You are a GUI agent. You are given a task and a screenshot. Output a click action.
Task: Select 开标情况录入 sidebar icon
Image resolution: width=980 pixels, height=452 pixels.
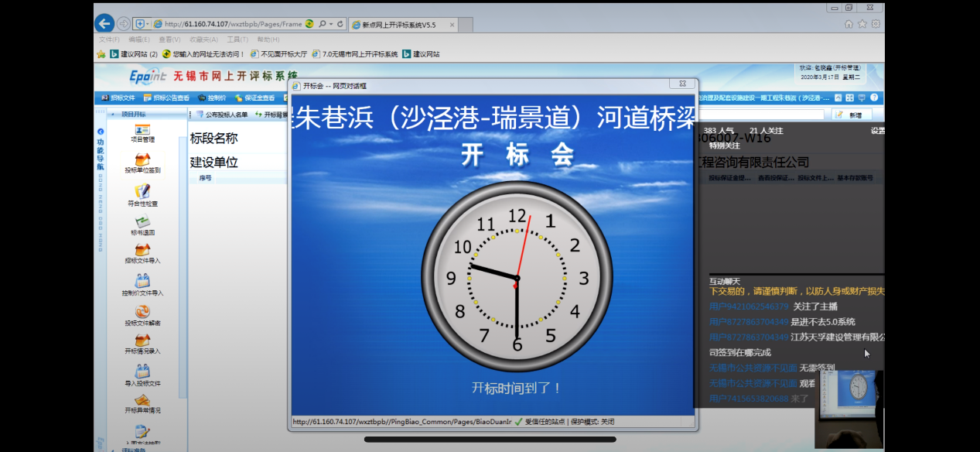click(142, 344)
